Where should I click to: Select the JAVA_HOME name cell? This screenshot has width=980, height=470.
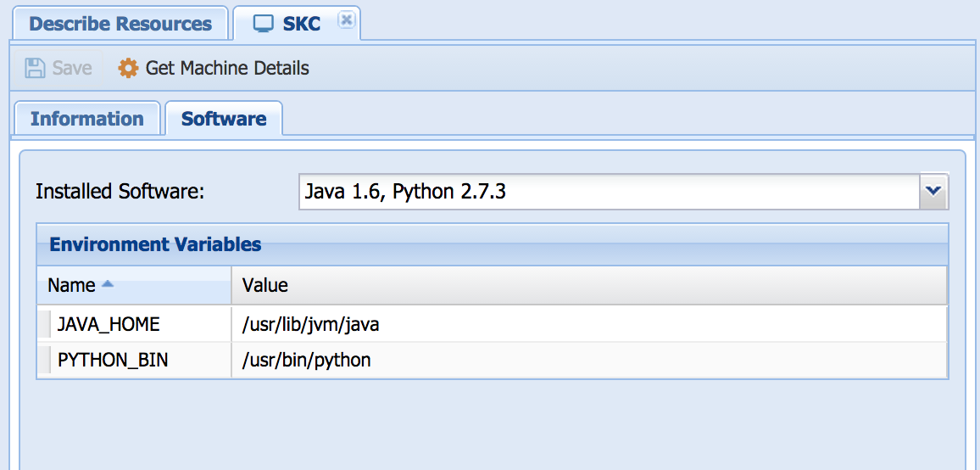pyautogui.click(x=109, y=324)
